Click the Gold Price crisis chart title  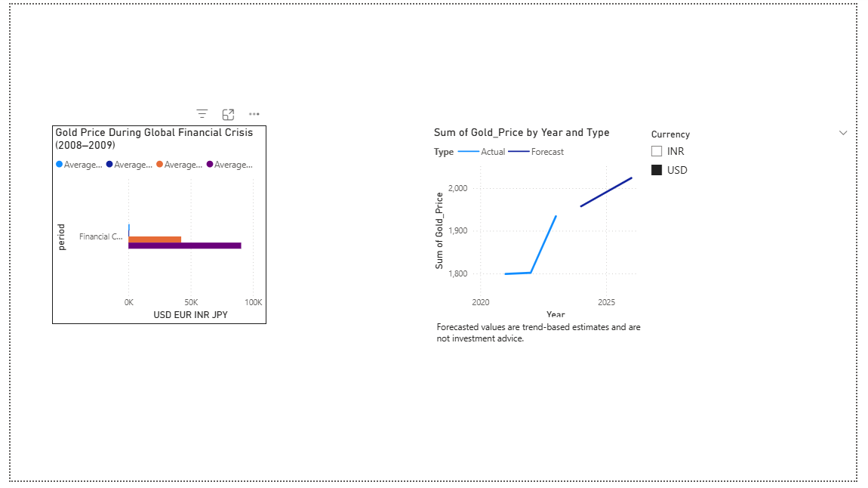point(154,138)
